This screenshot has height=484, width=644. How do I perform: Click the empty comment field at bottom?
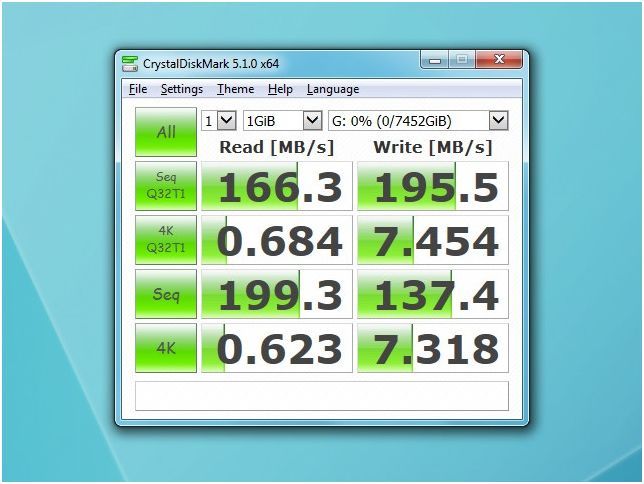pos(322,396)
